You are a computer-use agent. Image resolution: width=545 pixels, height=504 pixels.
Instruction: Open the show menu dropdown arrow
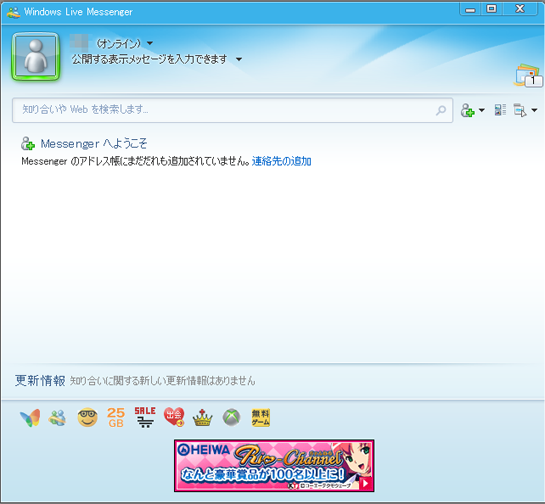[x=534, y=110]
